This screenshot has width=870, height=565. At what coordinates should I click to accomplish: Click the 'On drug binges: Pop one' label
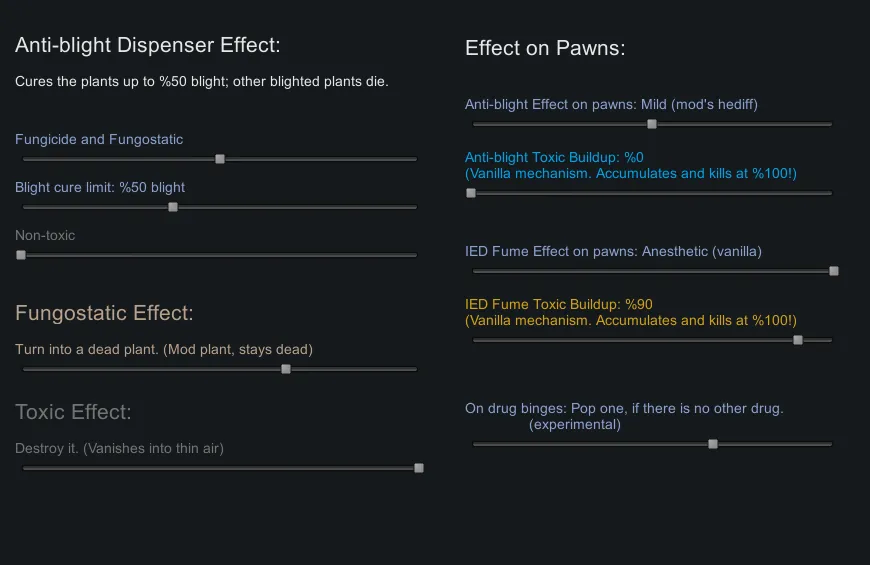(x=624, y=408)
